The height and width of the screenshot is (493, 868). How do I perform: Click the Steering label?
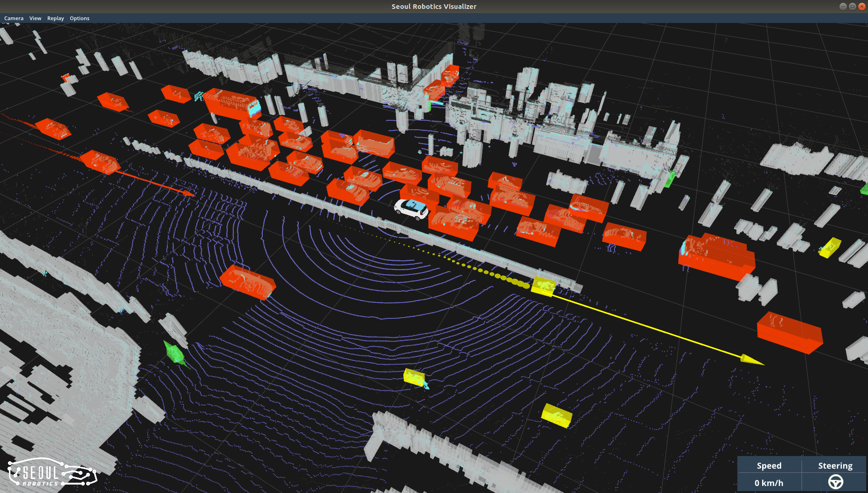[835, 465]
